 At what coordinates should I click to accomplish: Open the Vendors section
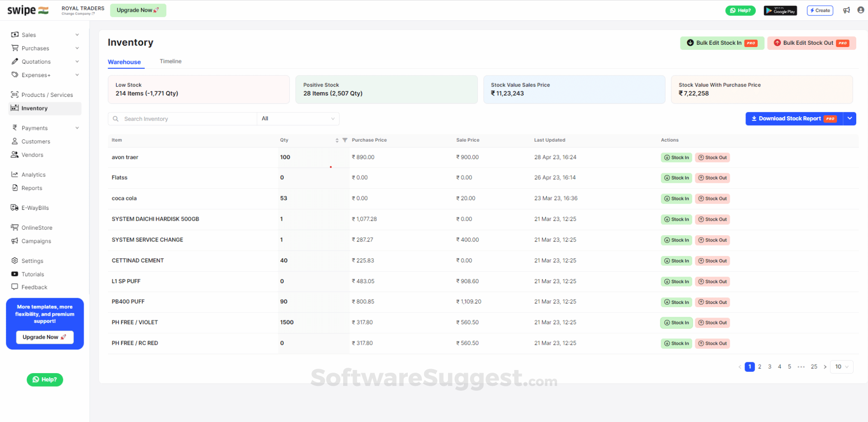point(32,155)
